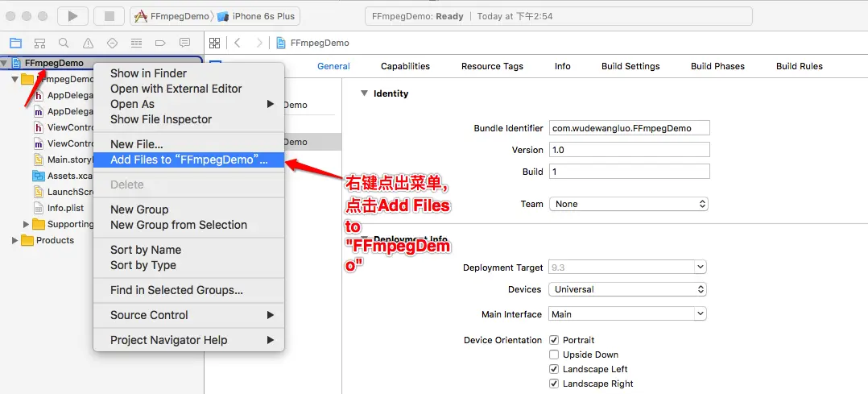Screen dimensions: 868x394
Task: Choose Sort by Type
Action: [x=188, y=265]
